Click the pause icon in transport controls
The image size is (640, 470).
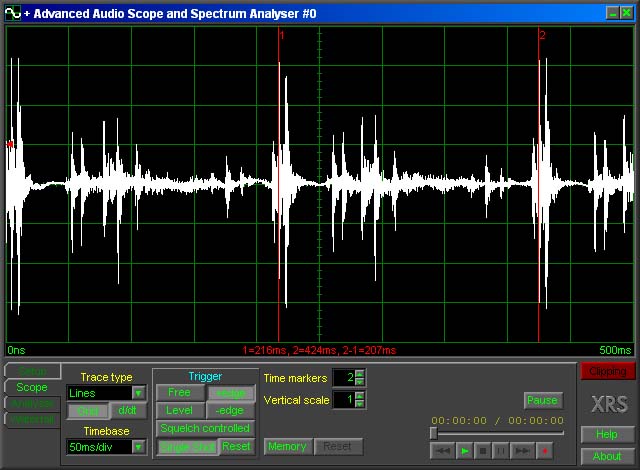[x=500, y=451]
